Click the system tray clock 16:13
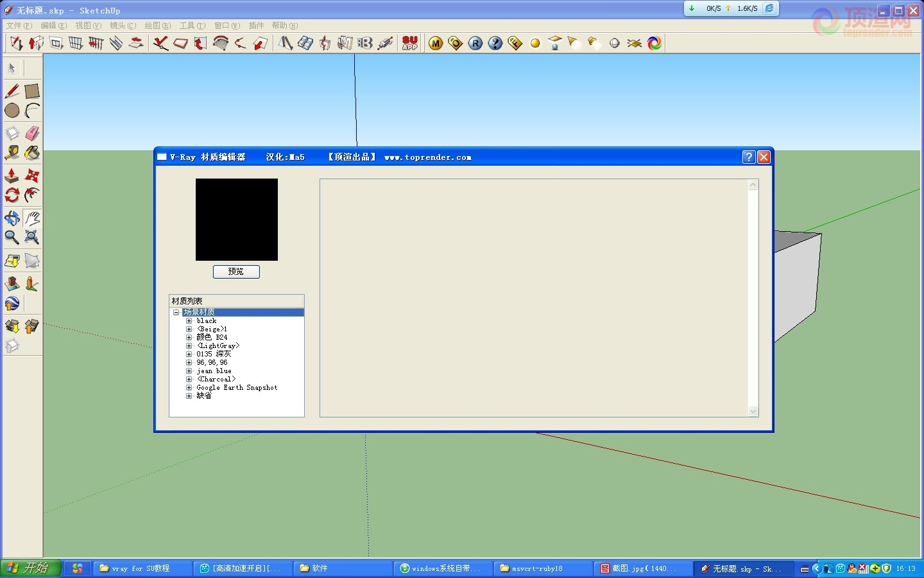The image size is (924, 578). [905, 568]
